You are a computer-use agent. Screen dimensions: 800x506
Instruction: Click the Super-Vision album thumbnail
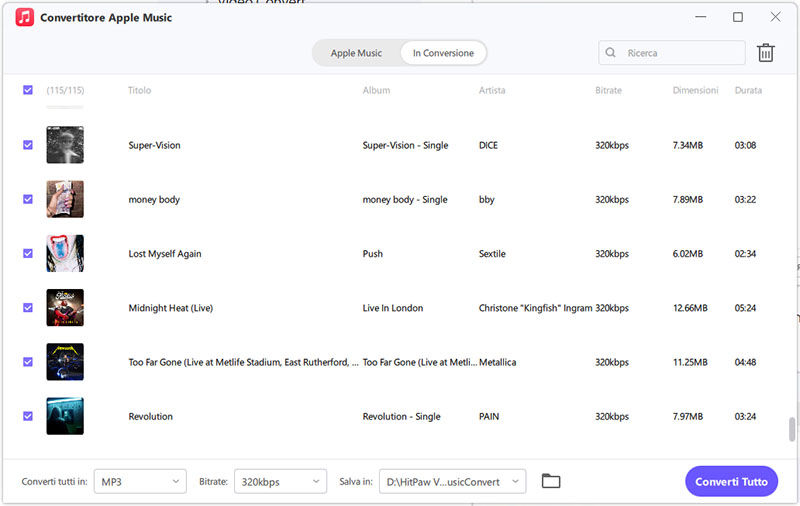pyautogui.click(x=65, y=145)
